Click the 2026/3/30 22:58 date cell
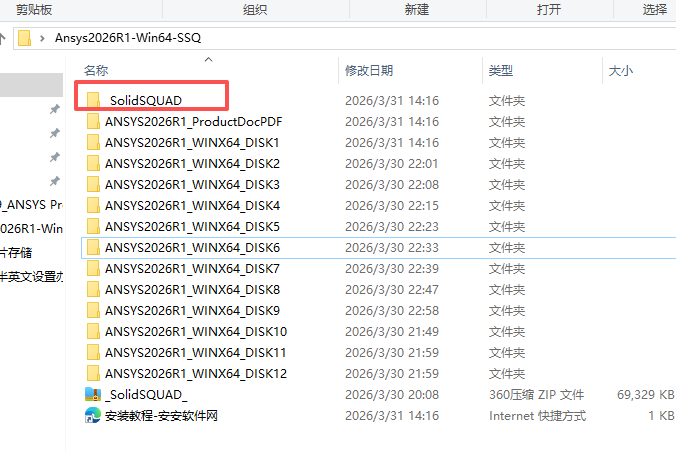 [391, 311]
